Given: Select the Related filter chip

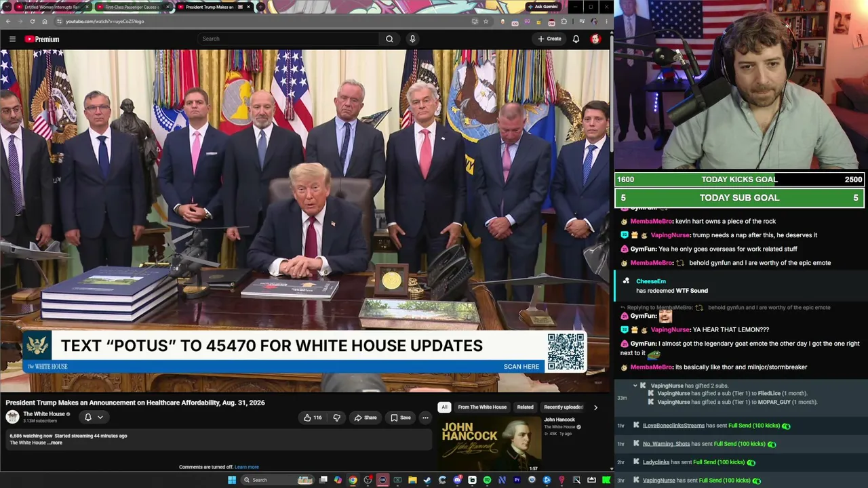Looking at the screenshot, I should 526,407.
